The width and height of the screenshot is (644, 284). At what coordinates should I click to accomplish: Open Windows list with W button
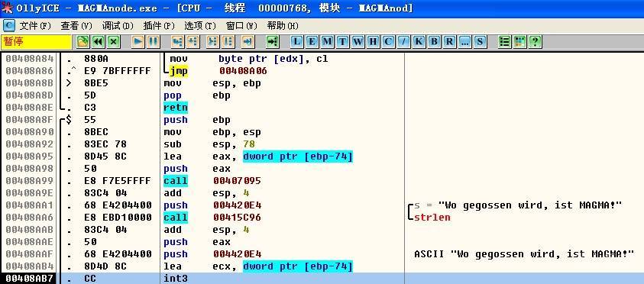[358, 41]
